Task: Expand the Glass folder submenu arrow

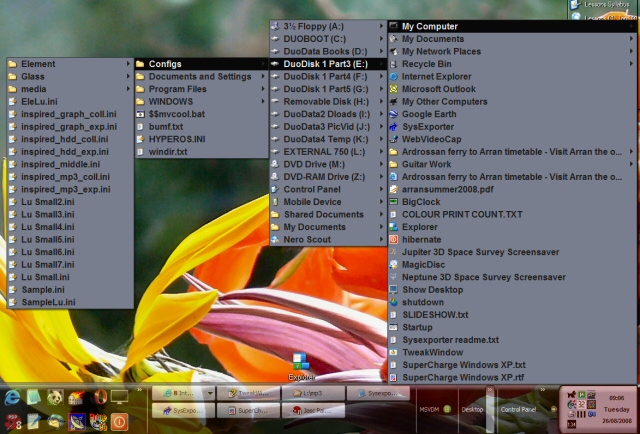Action: tap(128, 76)
